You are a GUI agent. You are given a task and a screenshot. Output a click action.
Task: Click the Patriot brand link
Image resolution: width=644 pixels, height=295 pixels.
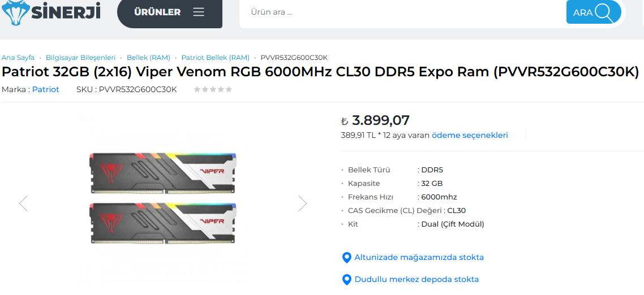[x=45, y=89]
